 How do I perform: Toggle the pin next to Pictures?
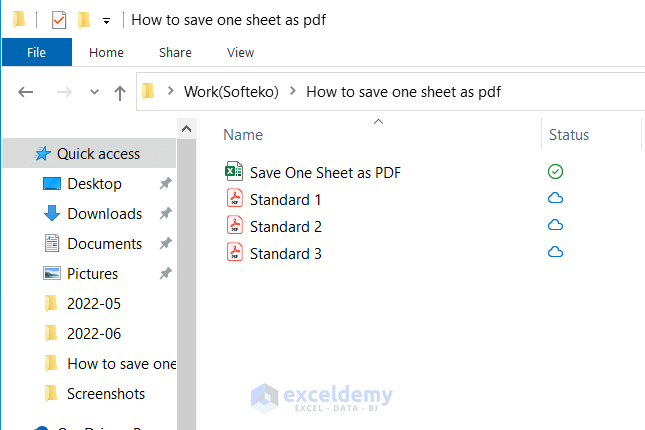click(165, 274)
